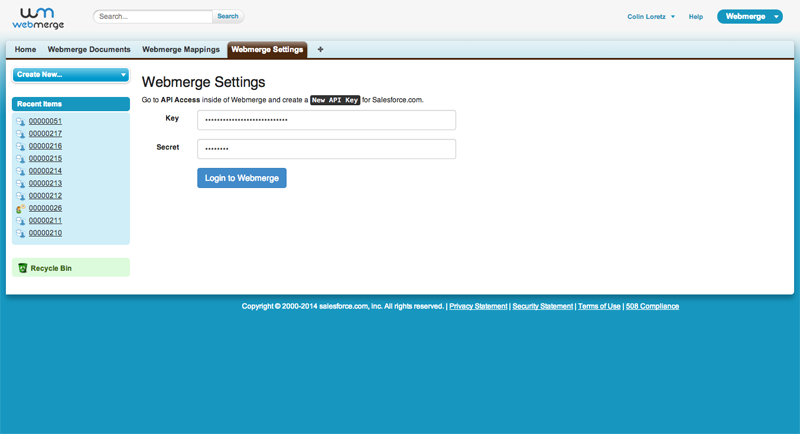Open recent item 00000026
Viewport: 800px width, 434px height.
click(45, 208)
